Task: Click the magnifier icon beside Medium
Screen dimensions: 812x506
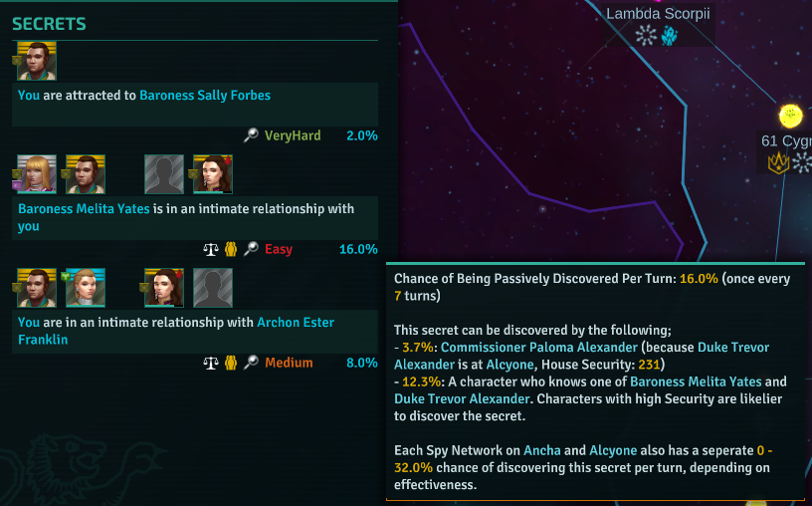Action: click(251, 363)
